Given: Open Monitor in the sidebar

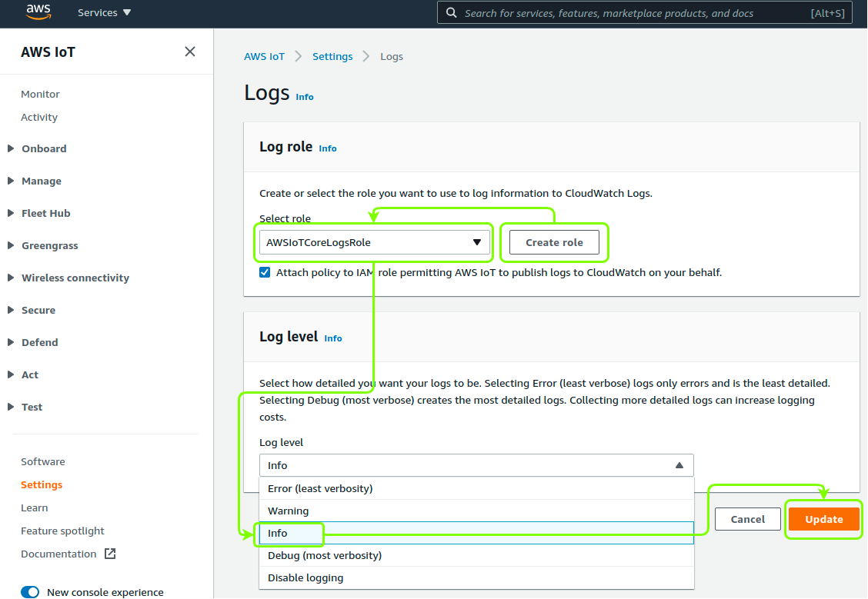Looking at the screenshot, I should pos(40,94).
